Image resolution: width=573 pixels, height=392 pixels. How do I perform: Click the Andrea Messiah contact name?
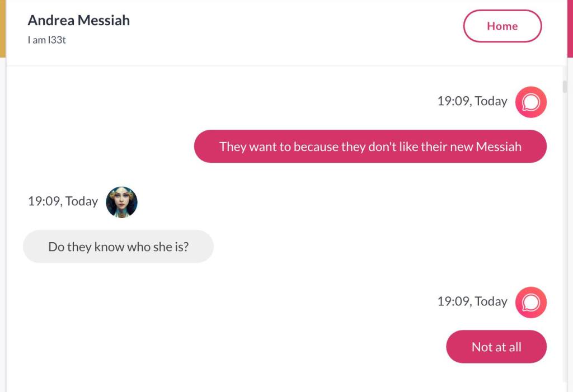[78, 20]
